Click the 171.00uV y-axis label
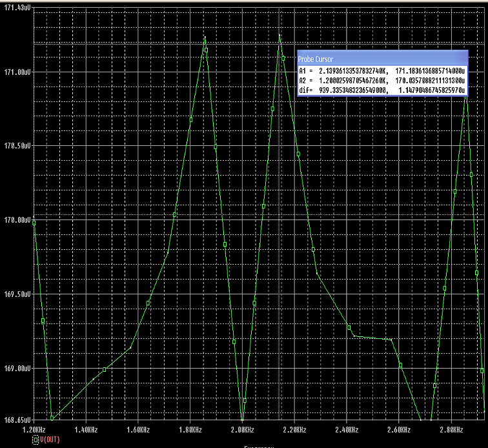488x448 pixels. click(17, 72)
